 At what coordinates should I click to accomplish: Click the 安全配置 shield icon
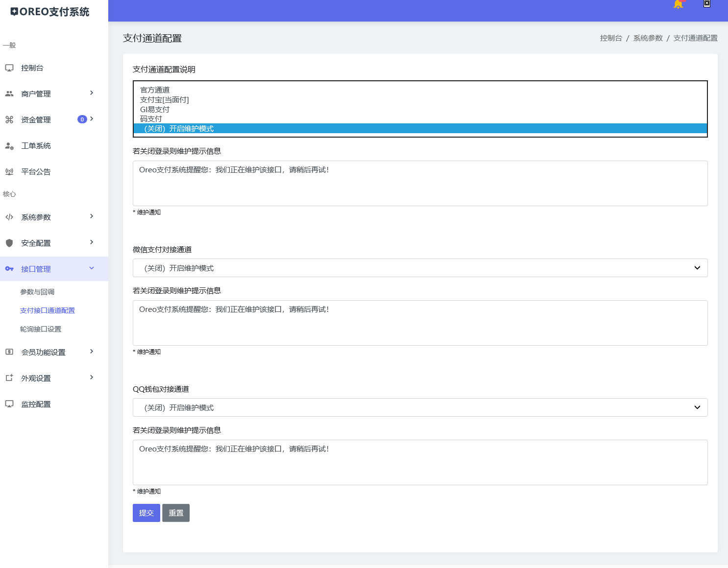(x=9, y=243)
